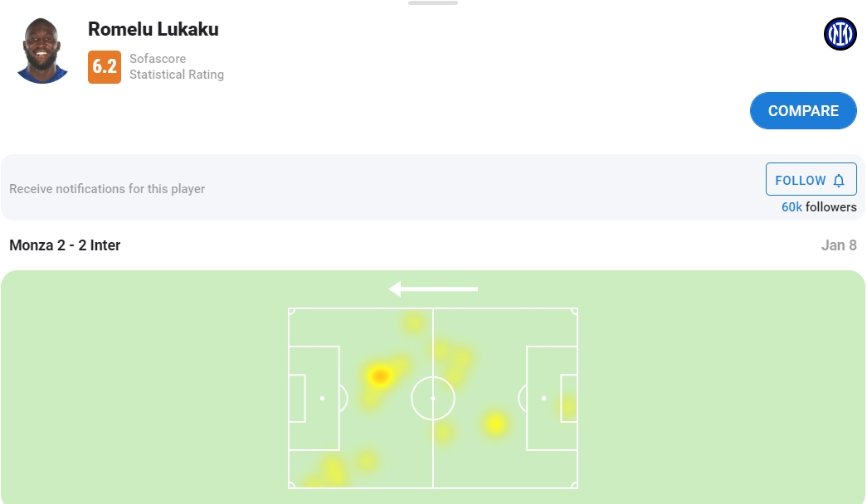The height and width of the screenshot is (504, 867).
Task: Click the FOLLOW button
Action: point(811,180)
